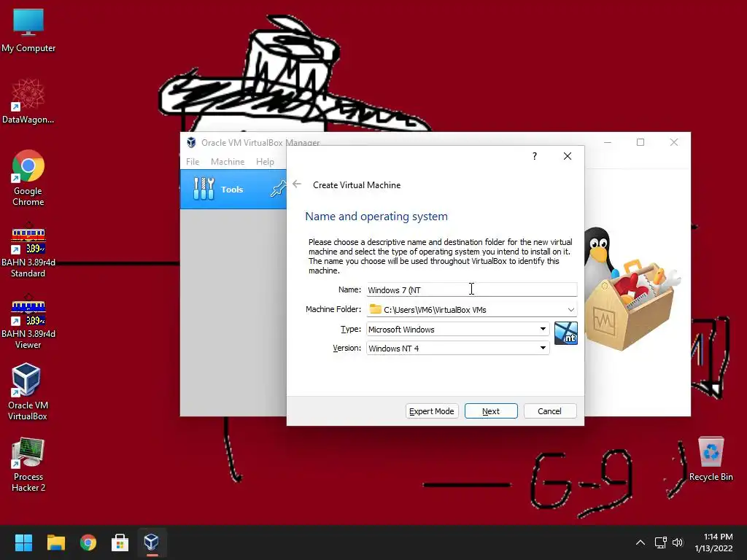Maximize the VirtualBox Manager window
The height and width of the screenshot is (560, 747).
tap(640, 142)
